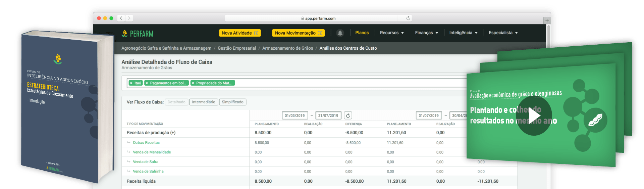Select the Detalhado cash flow view
The width and height of the screenshot is (644, 189).
(x=176, y=102)
